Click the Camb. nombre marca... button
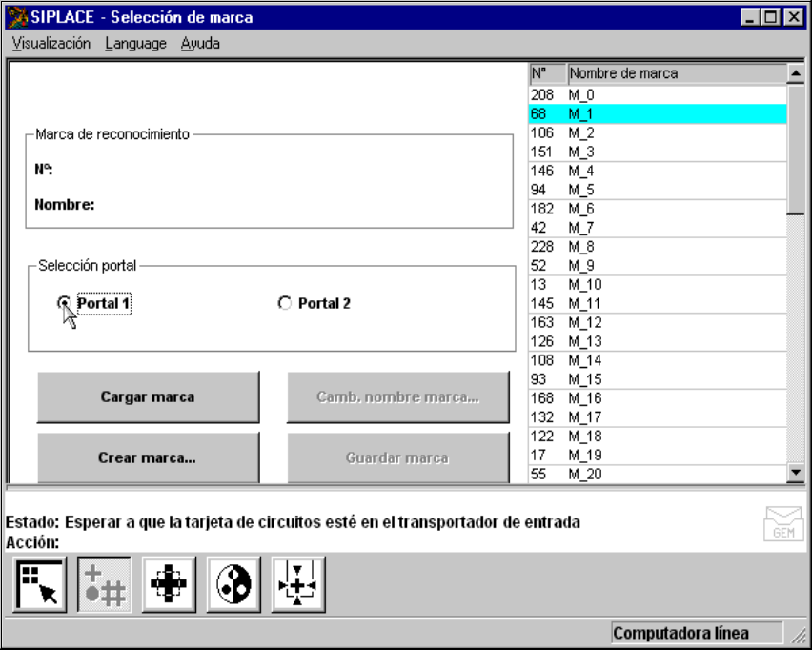 coord(398,397)
